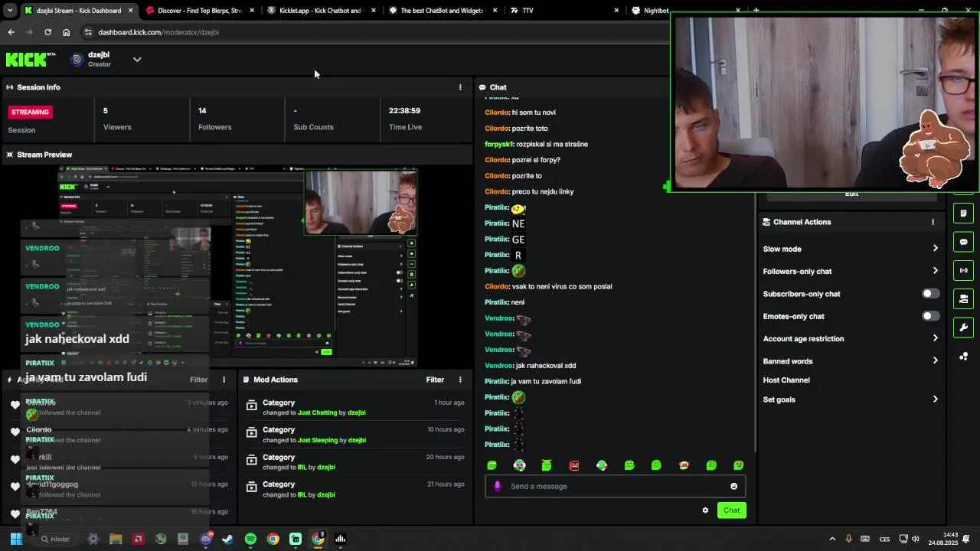Open Windows Start menu

[16, 539]
